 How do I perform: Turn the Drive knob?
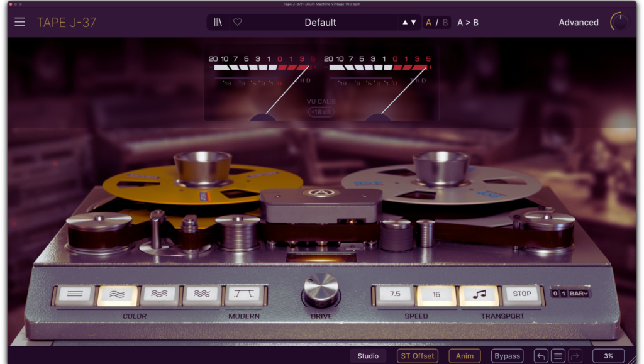pyautogui.click(x=321, y=290)
